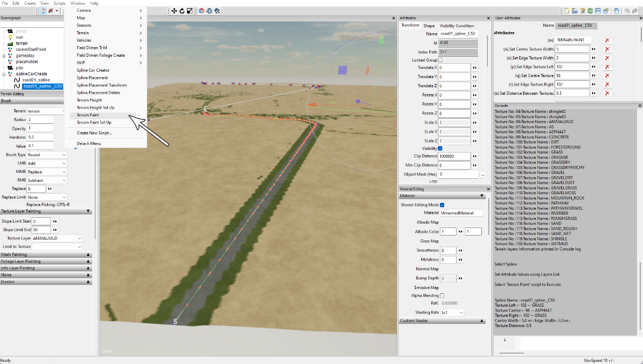Choose Create New Script... in the menu
643x364 pixels.
[x=94, y=133]
